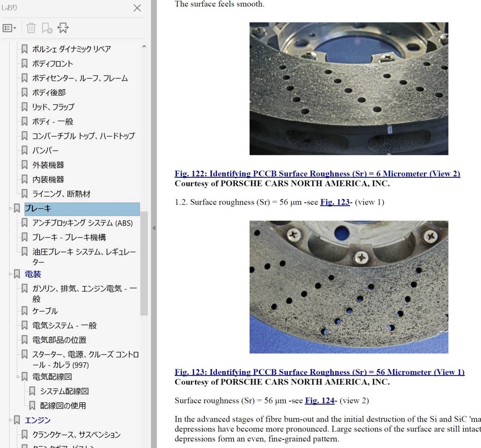Click bookmark icon beside ボディ後部
Screen dimensions: 481x448
point(24,92)
